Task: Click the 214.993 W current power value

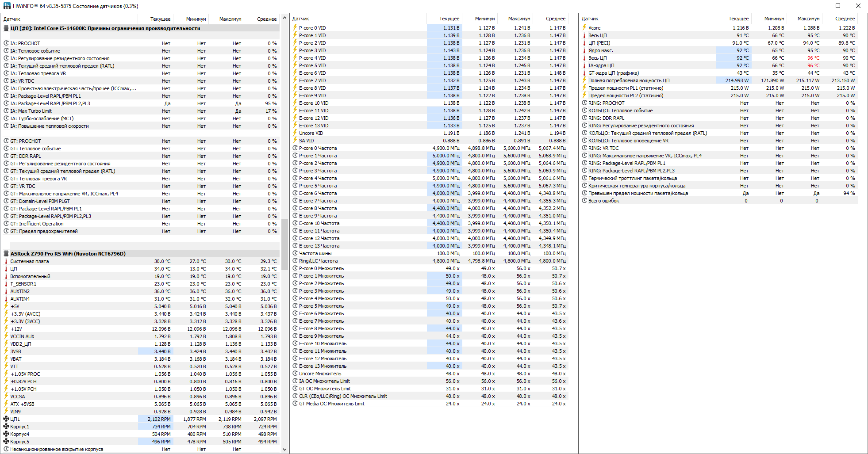Action: pos(737,80)
